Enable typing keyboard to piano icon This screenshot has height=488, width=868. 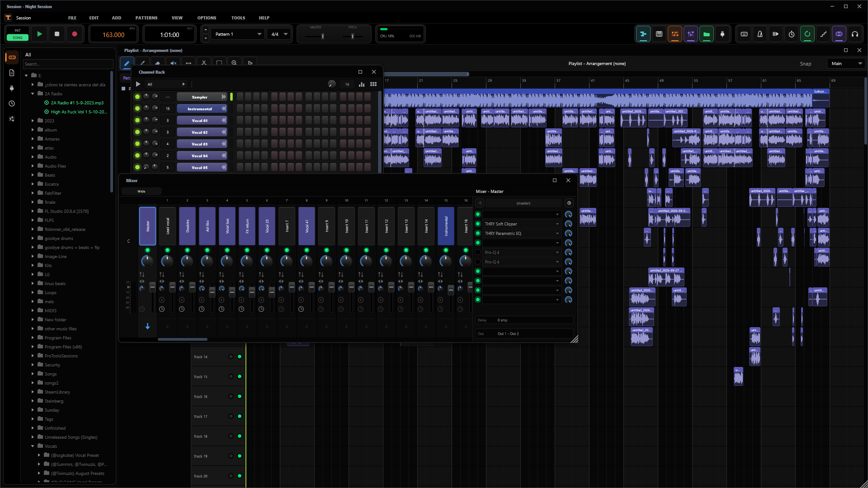pyautogui.click(x=744, y=34)
